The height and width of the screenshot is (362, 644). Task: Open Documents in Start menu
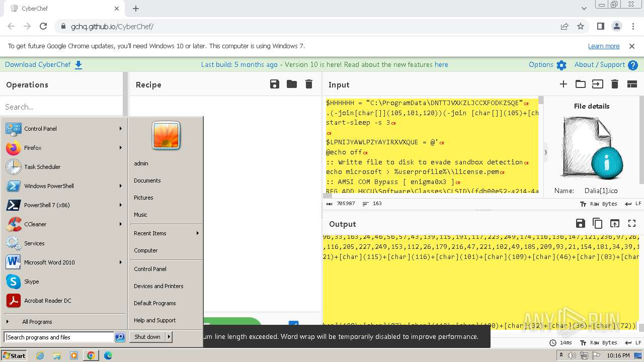tap(147, 180)
